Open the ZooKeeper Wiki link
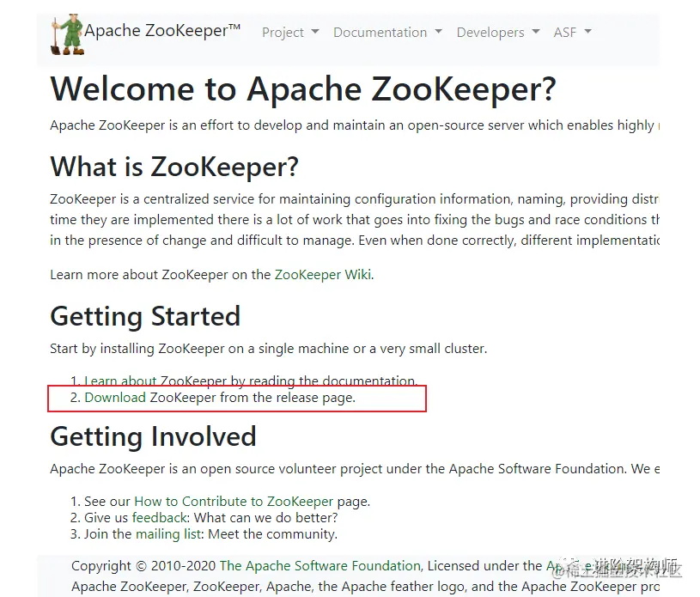700x597 pixels. 323,275
